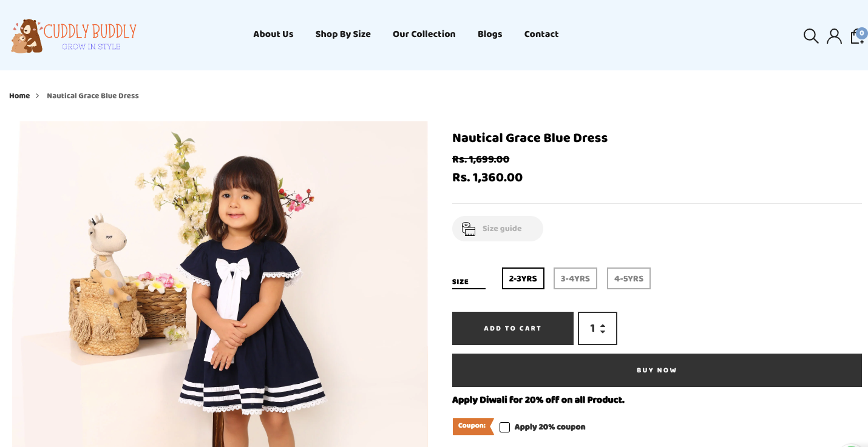This screenshot has height=447, width=868.
Task: Follow the Home breadcrumb link
Action: 19,96
